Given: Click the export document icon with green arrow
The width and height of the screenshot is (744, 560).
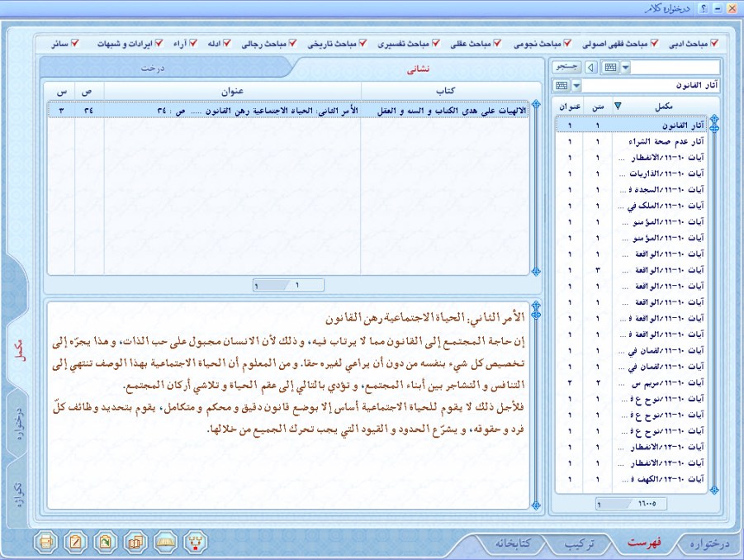Looking at the screenshot, I should pos(106,543).
